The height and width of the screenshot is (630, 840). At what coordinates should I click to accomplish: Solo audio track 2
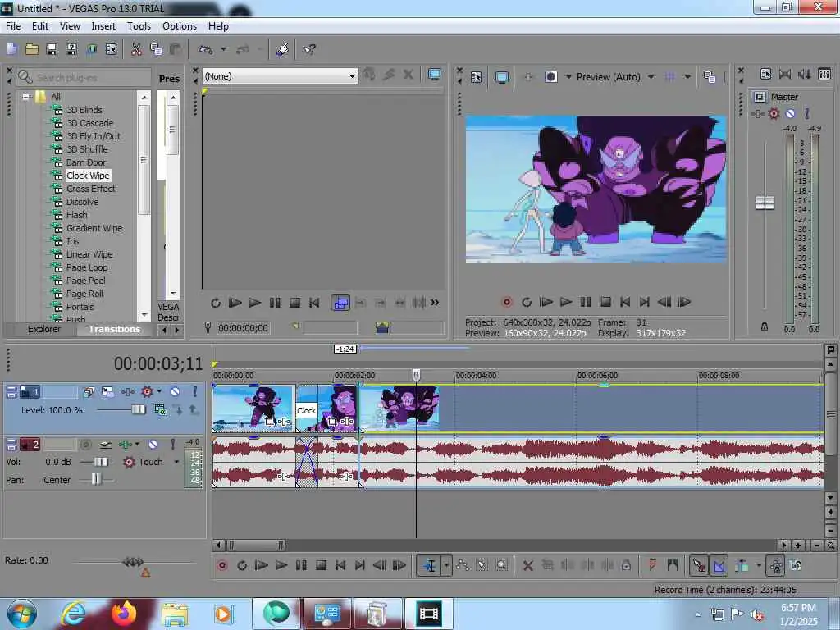click(172, 444)
